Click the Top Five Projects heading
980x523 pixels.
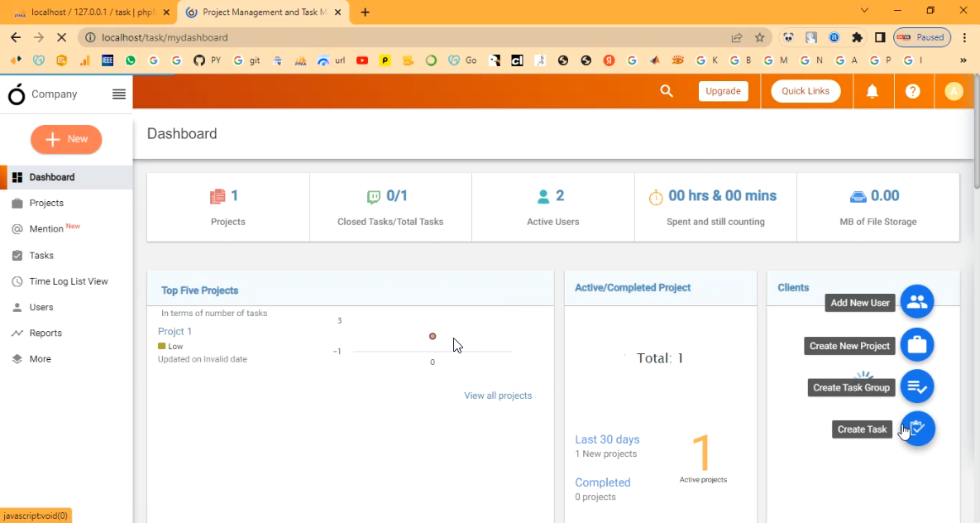199,290
